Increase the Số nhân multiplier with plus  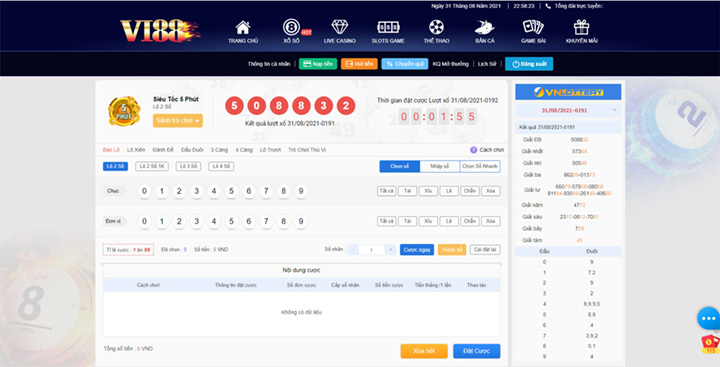[x=390, y=250]
